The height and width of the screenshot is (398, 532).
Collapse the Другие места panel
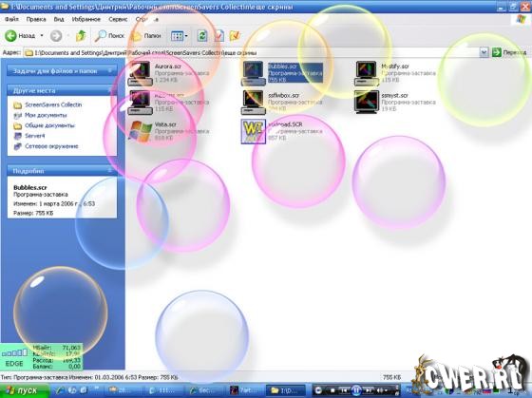[x=110, y=90]
